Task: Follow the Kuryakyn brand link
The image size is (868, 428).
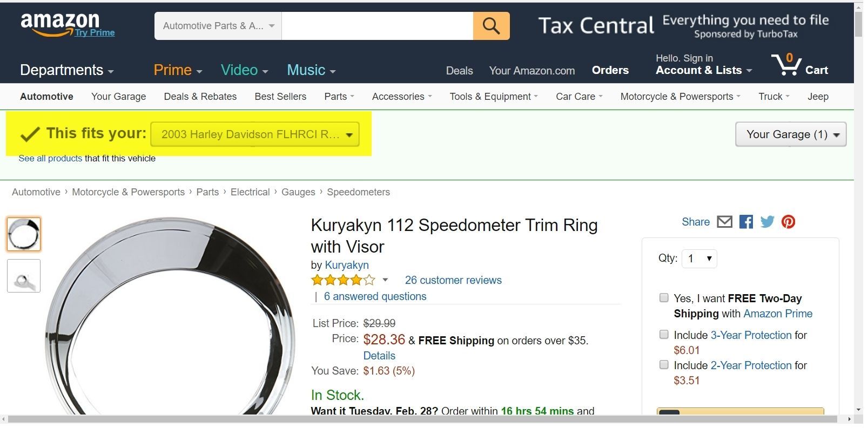Action: [x=347, y=265]
